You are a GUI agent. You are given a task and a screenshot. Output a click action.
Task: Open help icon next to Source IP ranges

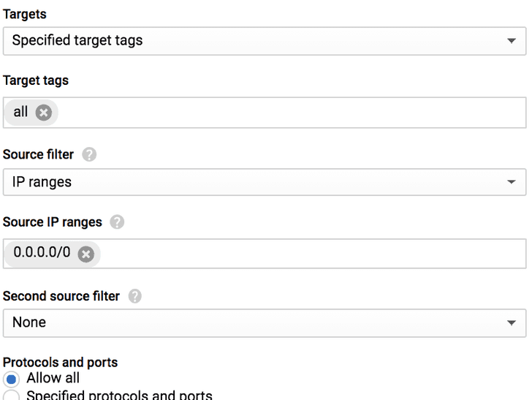coord(117,222)
